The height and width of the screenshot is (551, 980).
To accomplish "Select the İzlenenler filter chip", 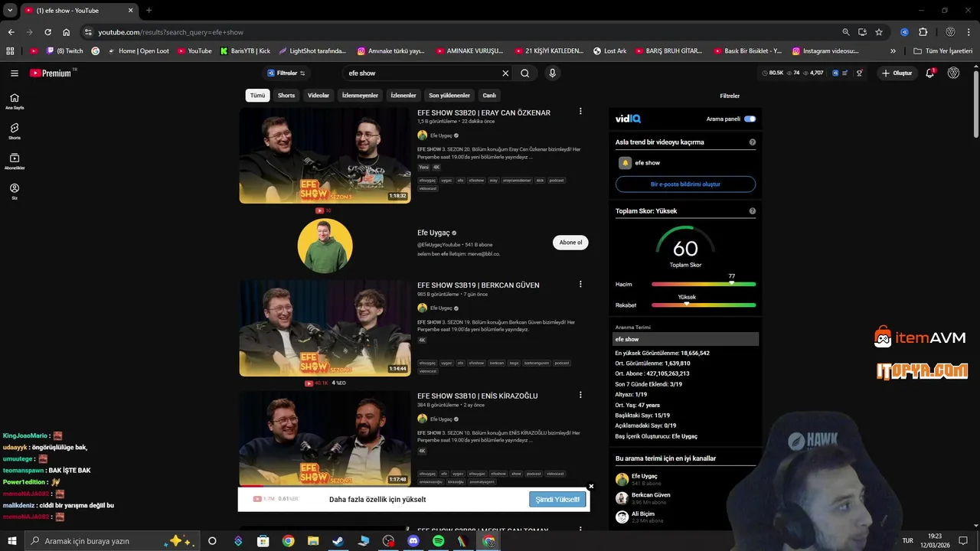I will [403, 96].
